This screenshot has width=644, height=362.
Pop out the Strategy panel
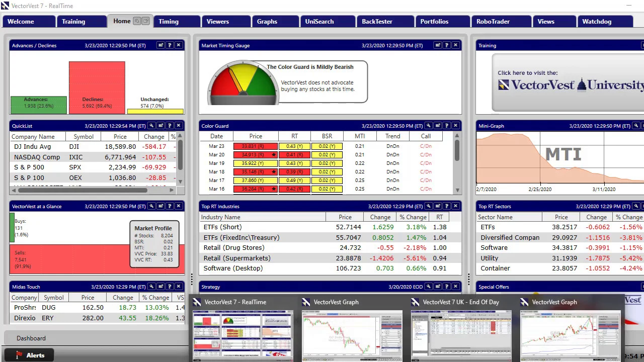[x=437, y=287]
